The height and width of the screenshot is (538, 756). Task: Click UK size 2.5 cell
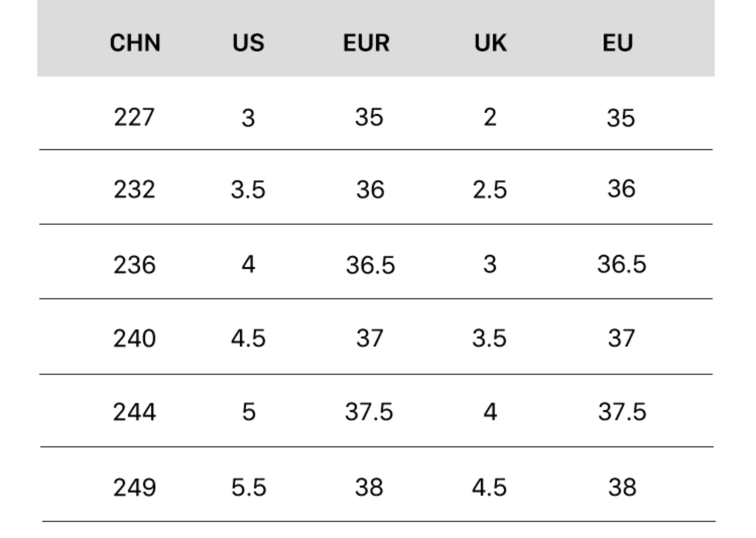tap(490, 190)
